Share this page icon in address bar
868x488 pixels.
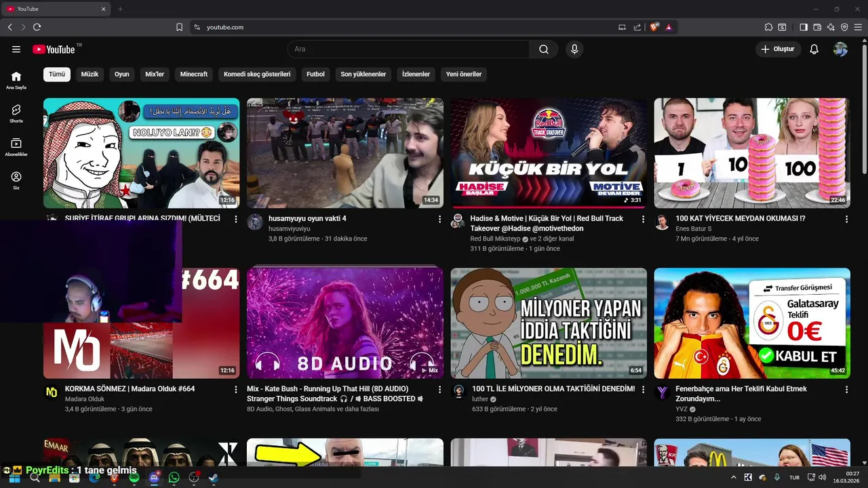pos(637,27)
